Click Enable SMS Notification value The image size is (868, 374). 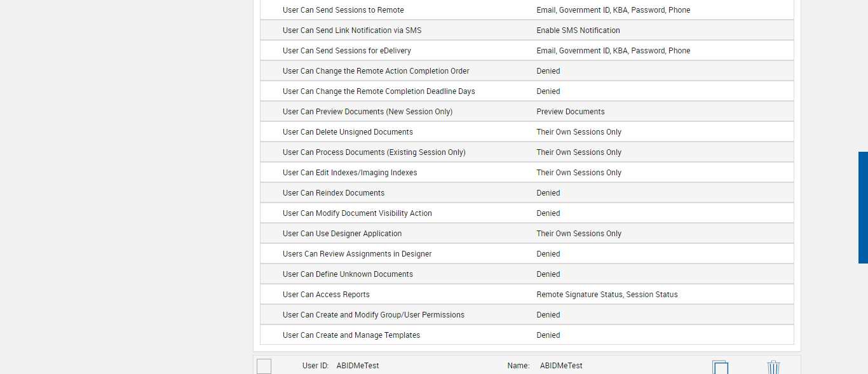click(578, 30)
